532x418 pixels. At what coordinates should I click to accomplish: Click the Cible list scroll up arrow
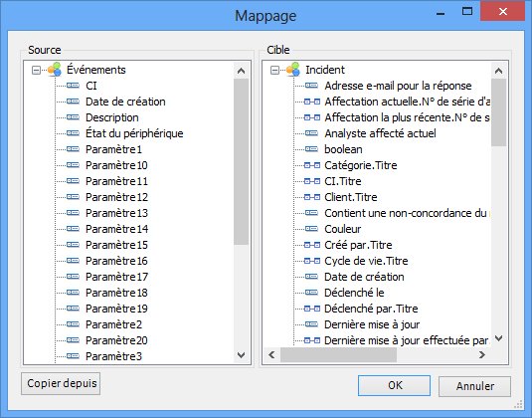click(x=498, y=71)
